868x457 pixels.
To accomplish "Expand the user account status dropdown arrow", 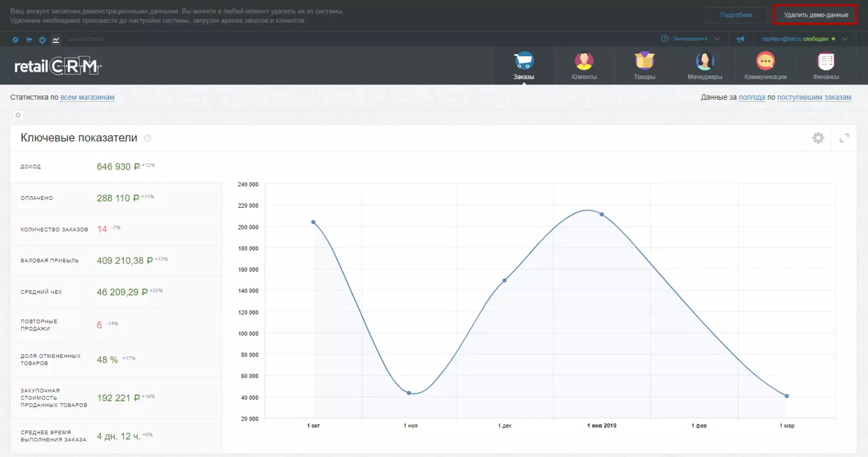I will click(845, 39).
